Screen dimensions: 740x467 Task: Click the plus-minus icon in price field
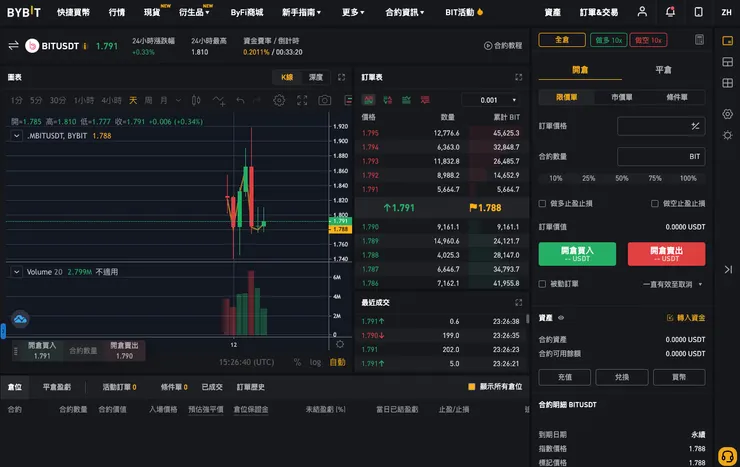point(695,126)
